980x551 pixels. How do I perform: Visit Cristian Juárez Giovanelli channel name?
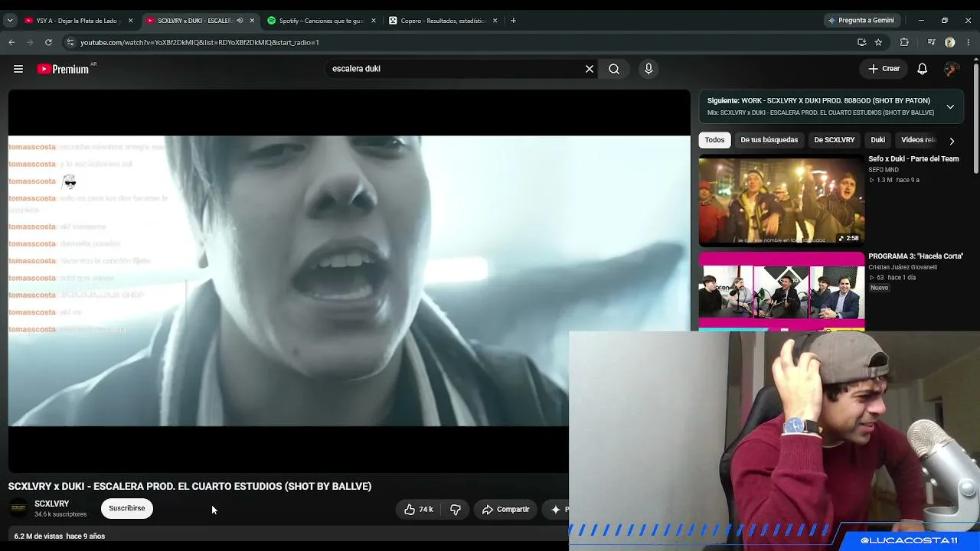(x=903, y=267)
